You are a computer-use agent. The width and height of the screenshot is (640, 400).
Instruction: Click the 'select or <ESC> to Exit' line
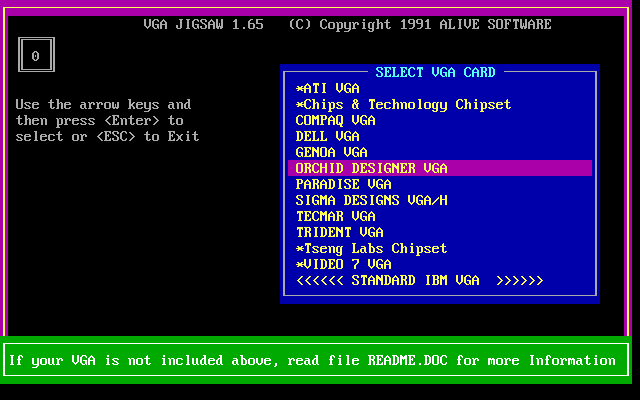[107, 136]
